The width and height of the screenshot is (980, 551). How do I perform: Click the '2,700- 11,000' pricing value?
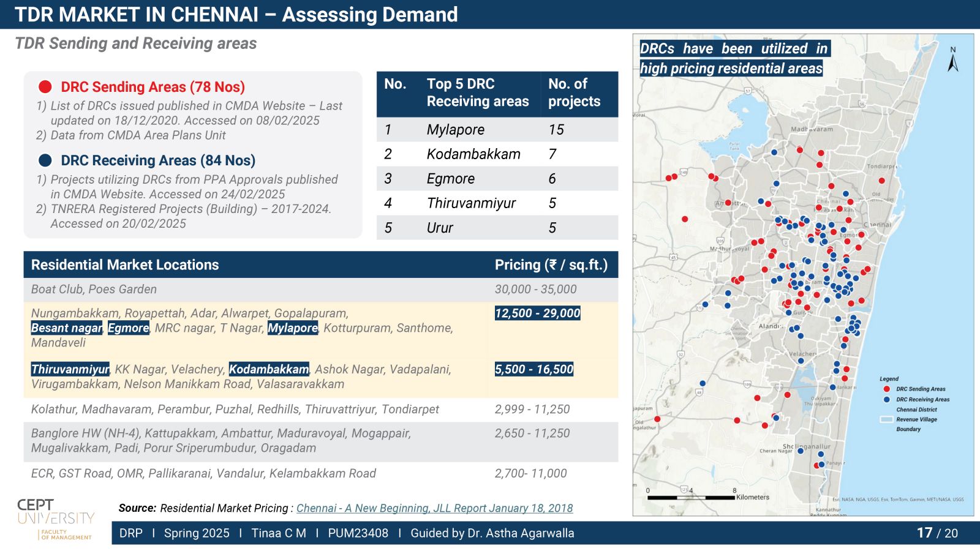(x=531, y=473)
